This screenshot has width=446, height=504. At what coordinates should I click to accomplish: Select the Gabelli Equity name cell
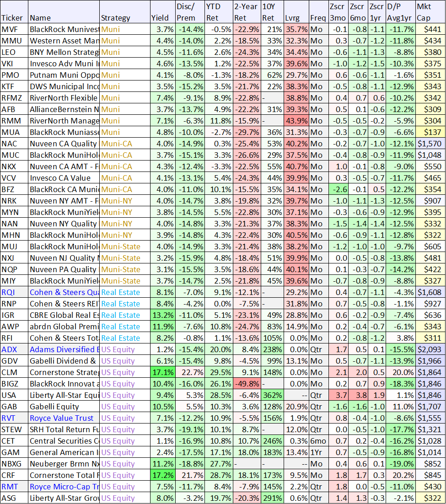coord(64,407)
